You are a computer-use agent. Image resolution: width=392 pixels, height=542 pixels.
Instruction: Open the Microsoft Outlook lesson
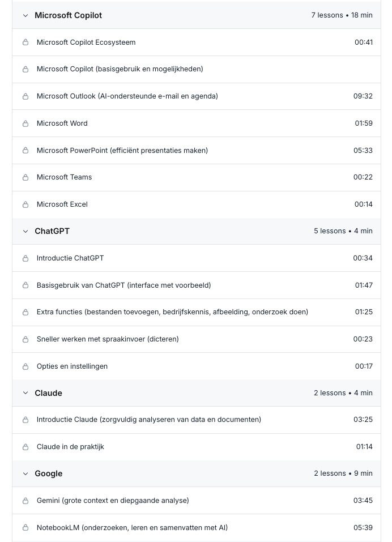127,96
